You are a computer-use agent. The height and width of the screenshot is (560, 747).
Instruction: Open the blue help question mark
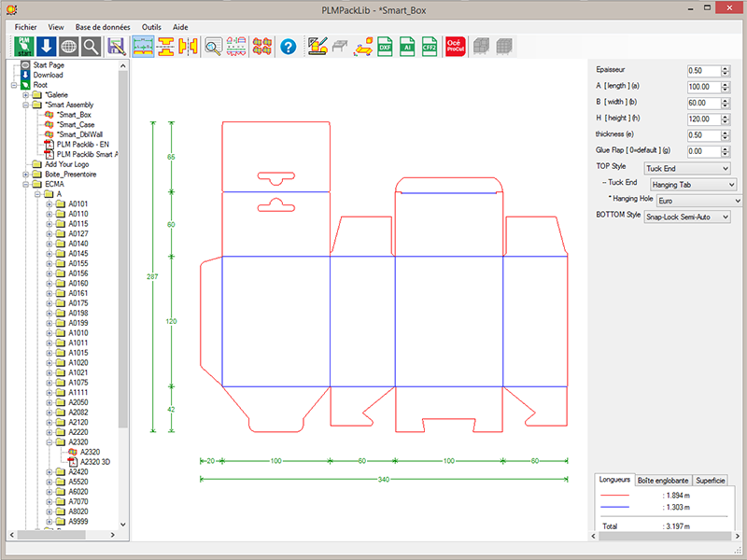(289, 47)
